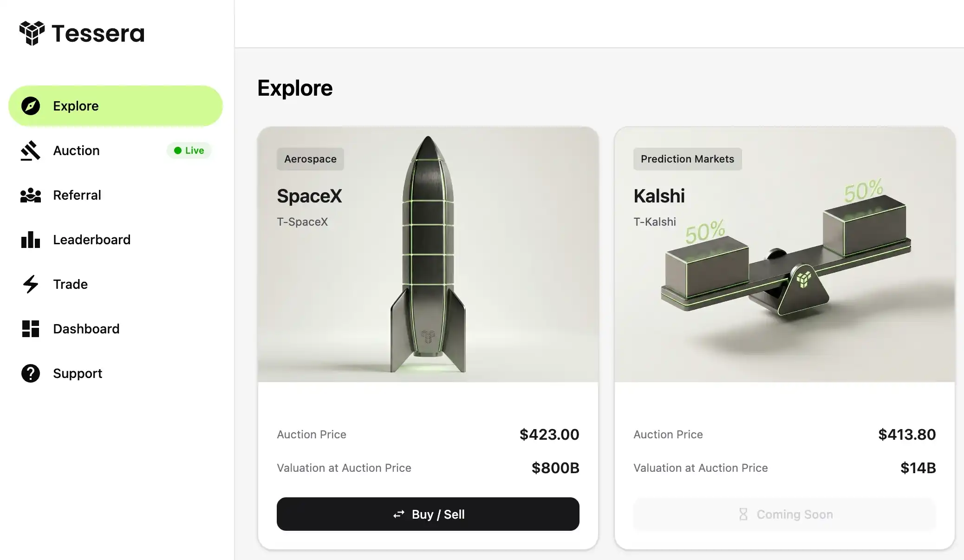Image resolution: width=964 pixels, height=560 pixels.
Task: Open Dashboard using the grid icon
Action: (30, 329)
